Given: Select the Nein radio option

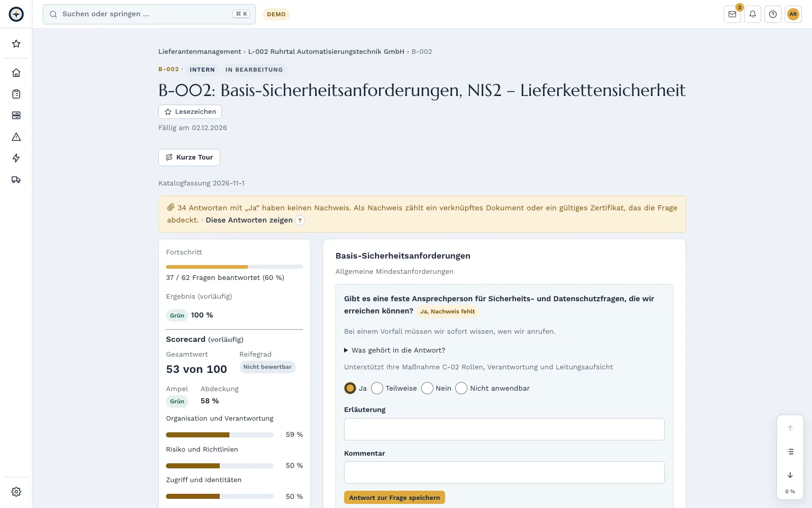Looking at the screenshot, I should [x=427, y=388].
